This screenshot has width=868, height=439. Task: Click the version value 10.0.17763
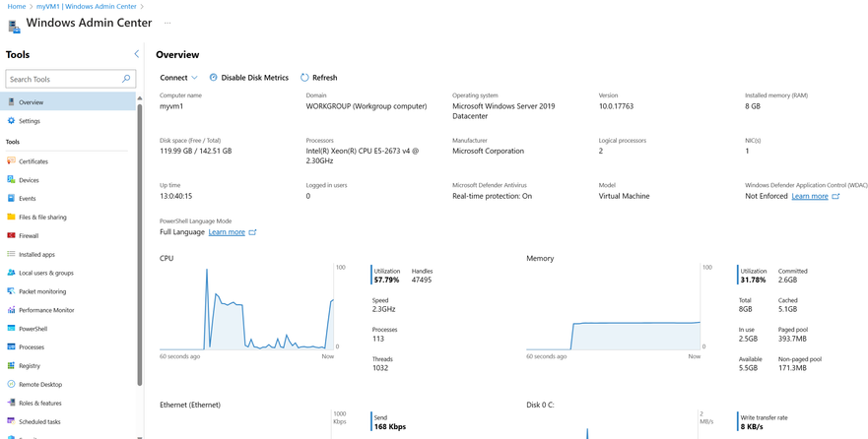(x=616, y=106)
